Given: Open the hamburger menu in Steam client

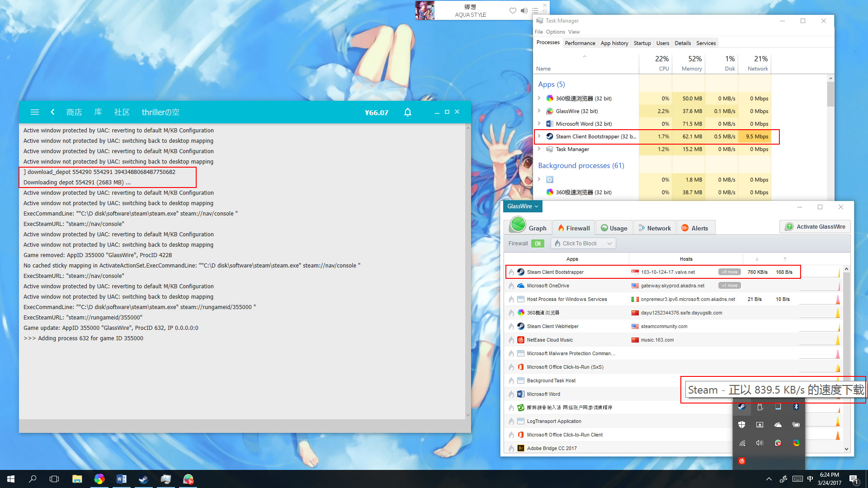Looking at the screenshot, I should (x=34, y=112).
